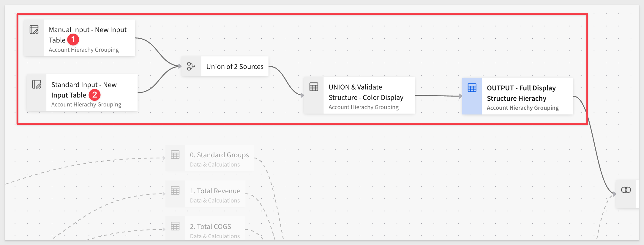This screenshot has width=644, height=245.
Task: Click the UNION & Validate Structure table icon
Action: point(314,87)
